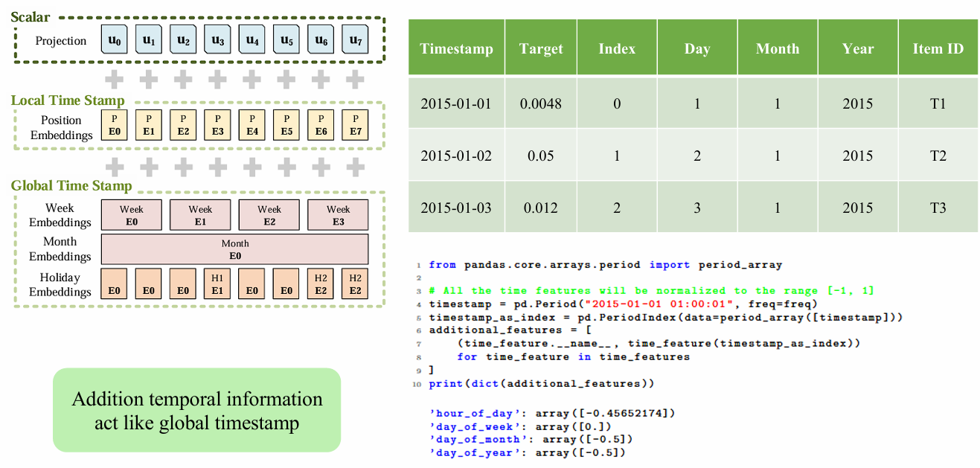The image size is (980, 468).
Task: Click the wide Month E0 embedding bar
Action: coord(234,249)
